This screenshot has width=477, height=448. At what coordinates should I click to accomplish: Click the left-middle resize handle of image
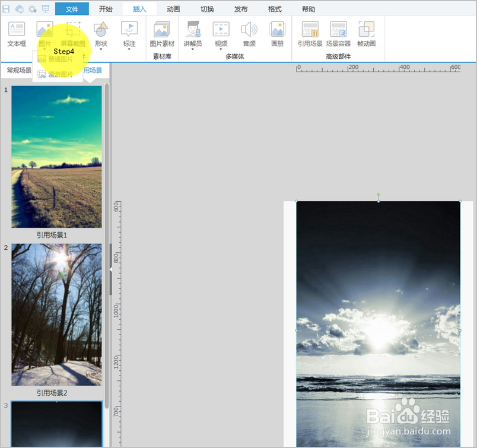[x=297, y=331]
